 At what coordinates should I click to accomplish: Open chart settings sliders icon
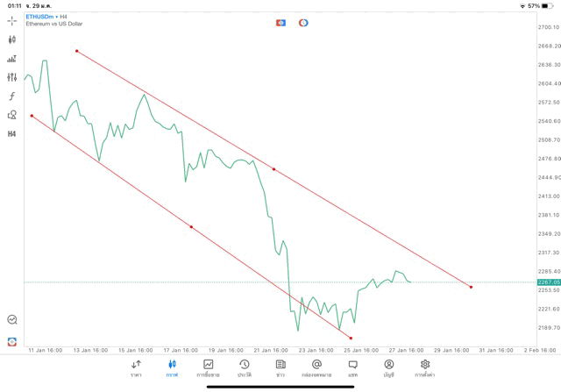click(12, 77)
